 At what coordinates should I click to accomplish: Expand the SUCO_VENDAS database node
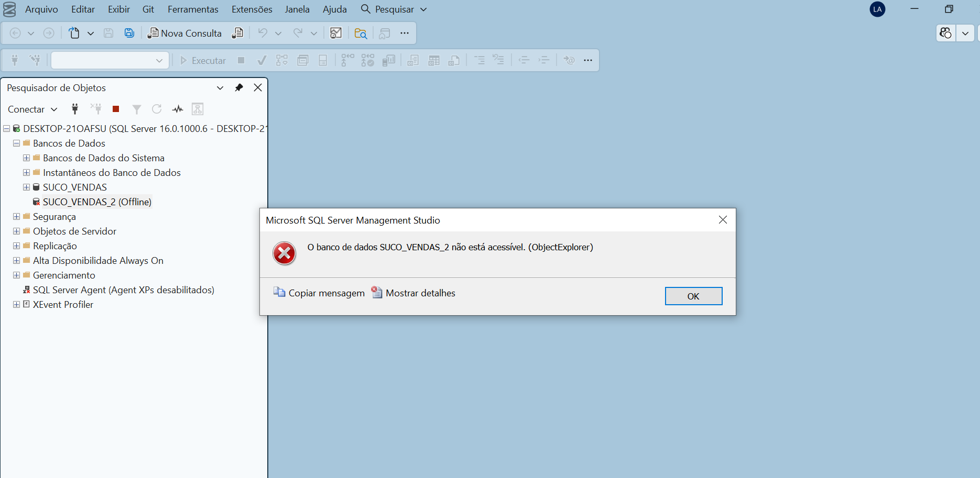pos(26,187)
